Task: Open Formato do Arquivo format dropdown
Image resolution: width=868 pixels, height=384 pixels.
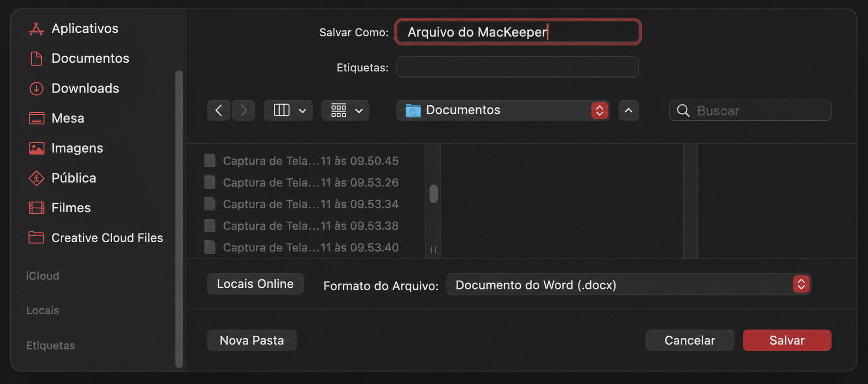Action: click(629, 285)
